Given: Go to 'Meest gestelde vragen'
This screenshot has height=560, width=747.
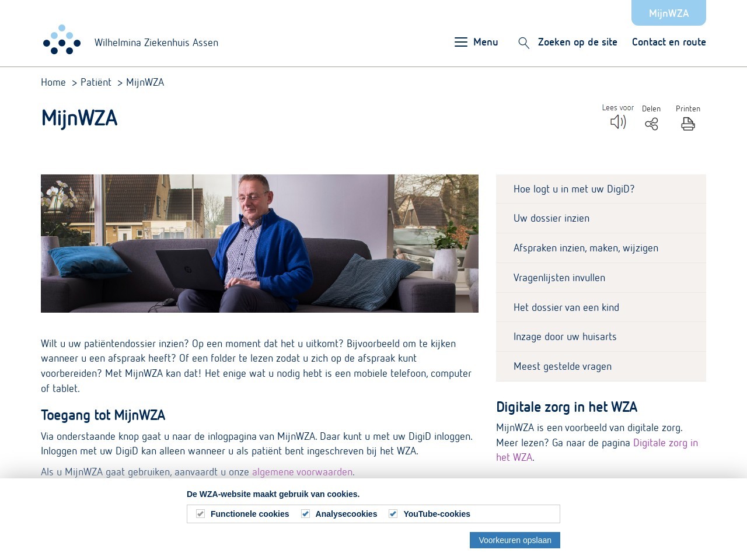Looking at the screenshot, I should [601, 366].
